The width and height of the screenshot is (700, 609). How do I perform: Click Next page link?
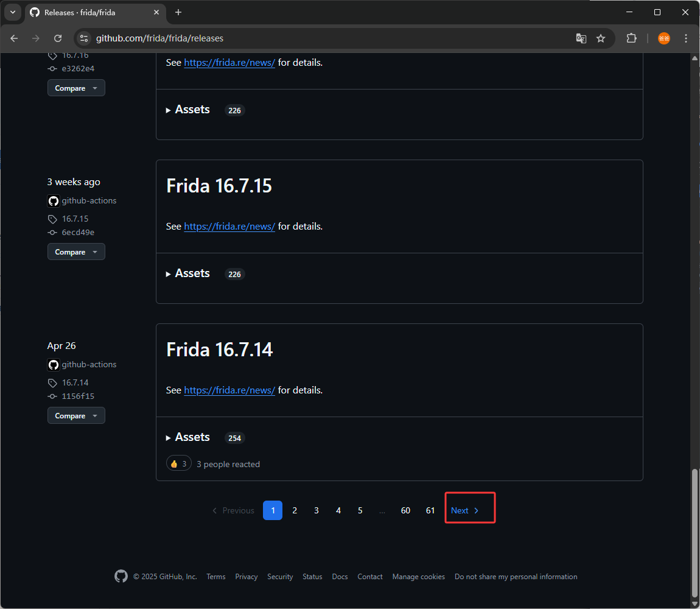[x=465, y=510]
